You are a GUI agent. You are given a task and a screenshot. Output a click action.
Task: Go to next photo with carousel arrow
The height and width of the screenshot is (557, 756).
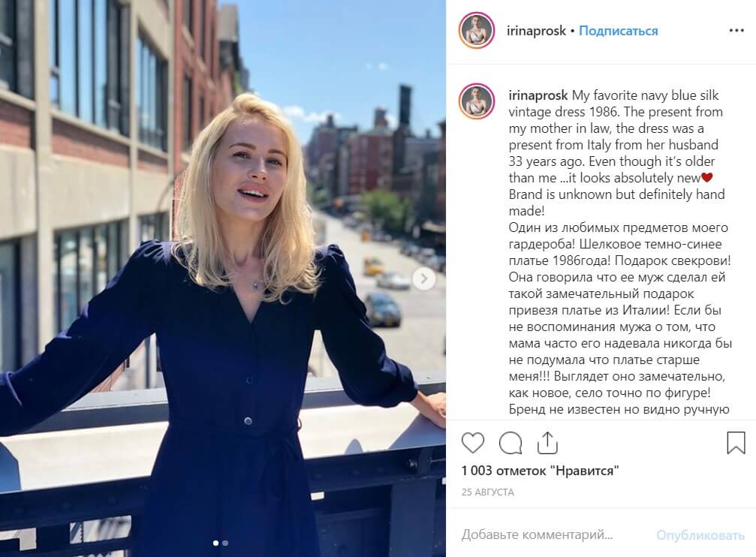tap(424, 278)
